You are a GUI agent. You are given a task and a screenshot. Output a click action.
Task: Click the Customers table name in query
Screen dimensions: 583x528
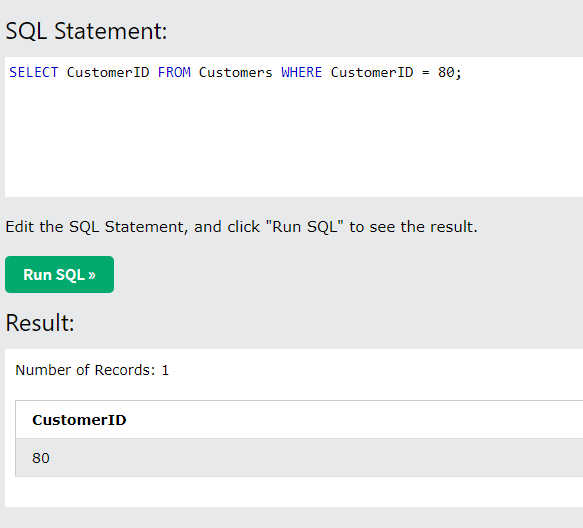pyautogui.click(x=236, y=72)
